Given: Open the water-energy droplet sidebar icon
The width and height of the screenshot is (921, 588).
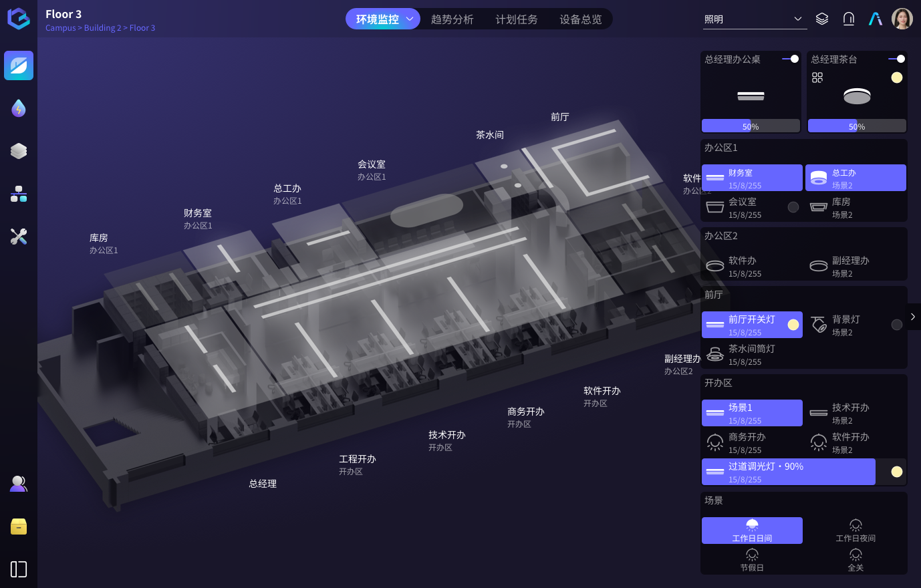Looking at the screenshot, I should point(19,108).
